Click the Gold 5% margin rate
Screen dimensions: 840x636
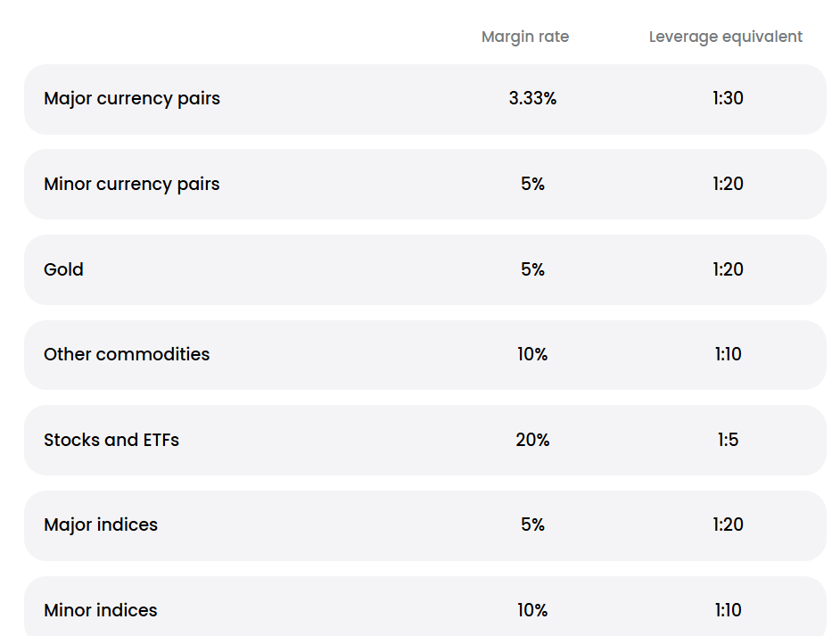point(532,269)
